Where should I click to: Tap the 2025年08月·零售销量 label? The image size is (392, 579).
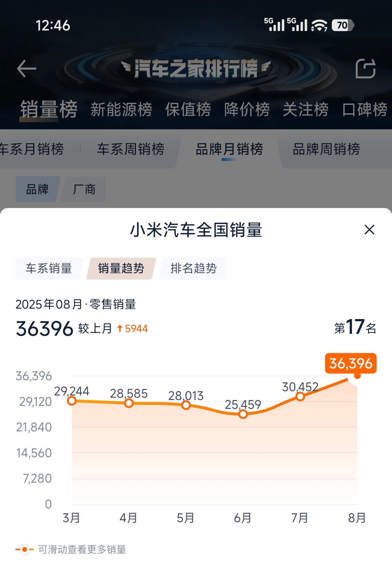(x=76, y=304)
